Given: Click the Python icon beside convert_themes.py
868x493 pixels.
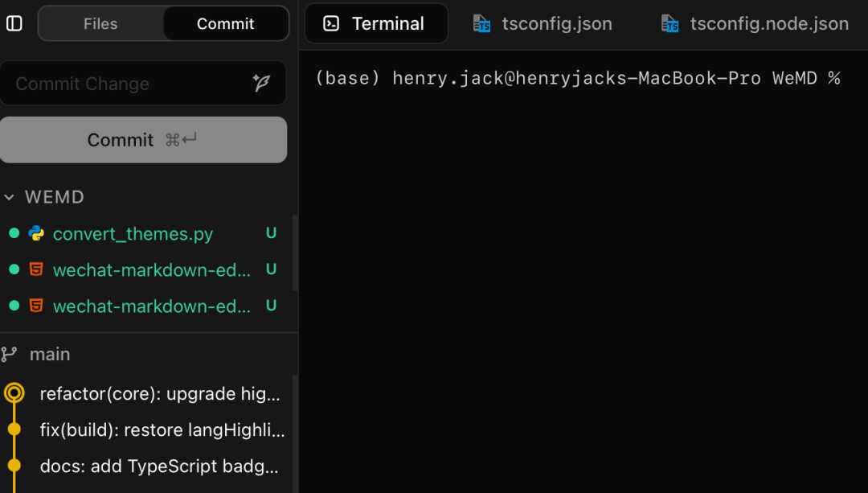Looking at the screenshot, I should 36,233.
